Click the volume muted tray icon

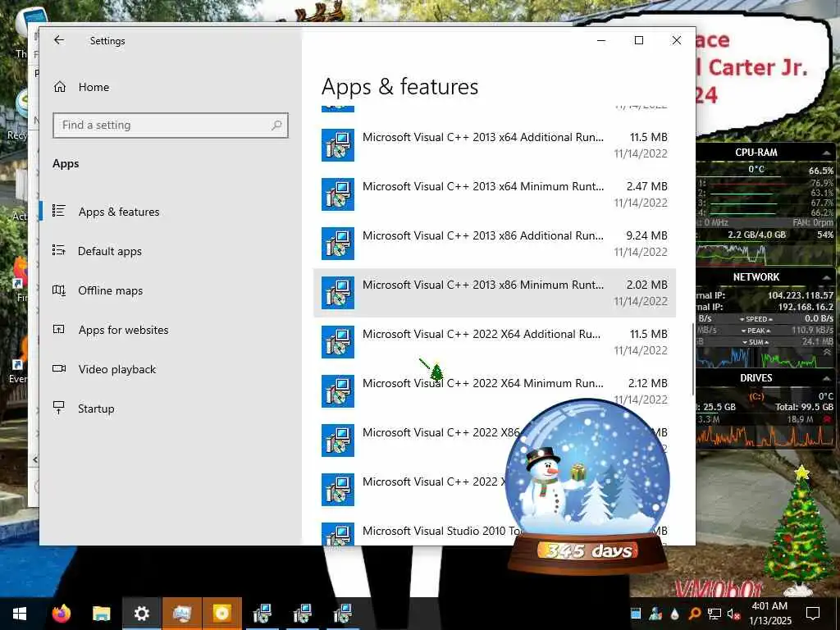tap(733, 614)
